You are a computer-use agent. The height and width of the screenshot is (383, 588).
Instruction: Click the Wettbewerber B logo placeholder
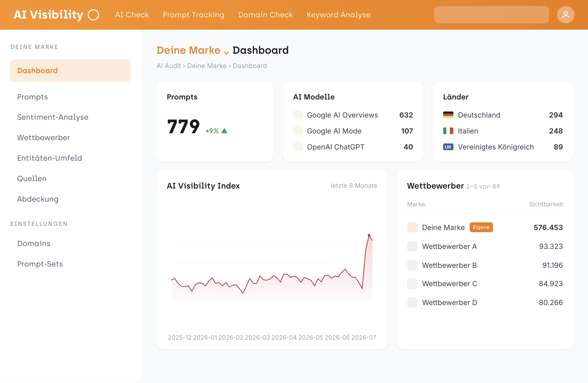pyautogui.click(x=412, y=265)
